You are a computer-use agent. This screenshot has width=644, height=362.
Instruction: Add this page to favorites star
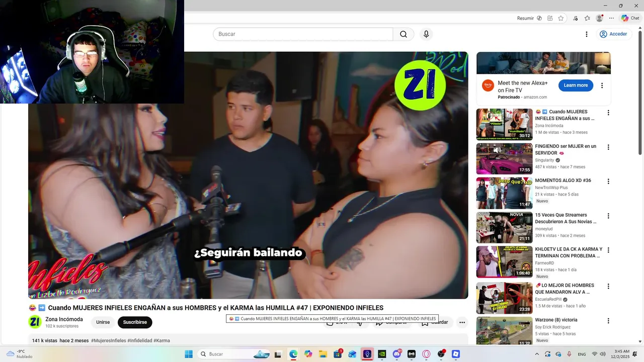[561, 18]
